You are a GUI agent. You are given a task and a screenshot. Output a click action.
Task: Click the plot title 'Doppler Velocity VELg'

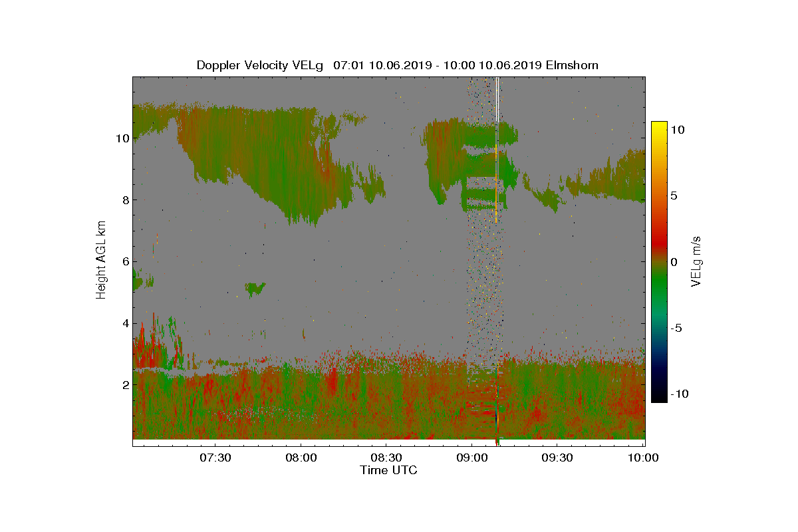pos(260,65)
